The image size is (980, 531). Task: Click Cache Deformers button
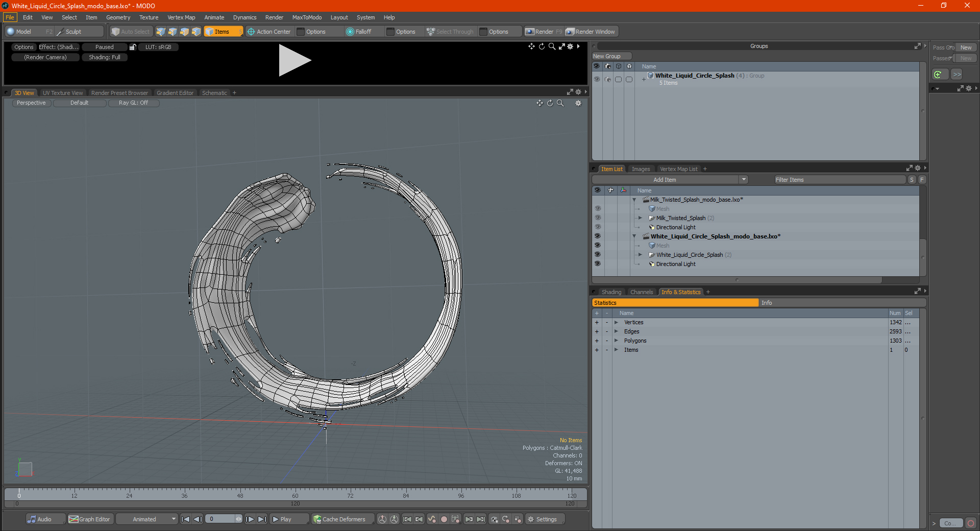pyautogui.click(x=343, y=519)
